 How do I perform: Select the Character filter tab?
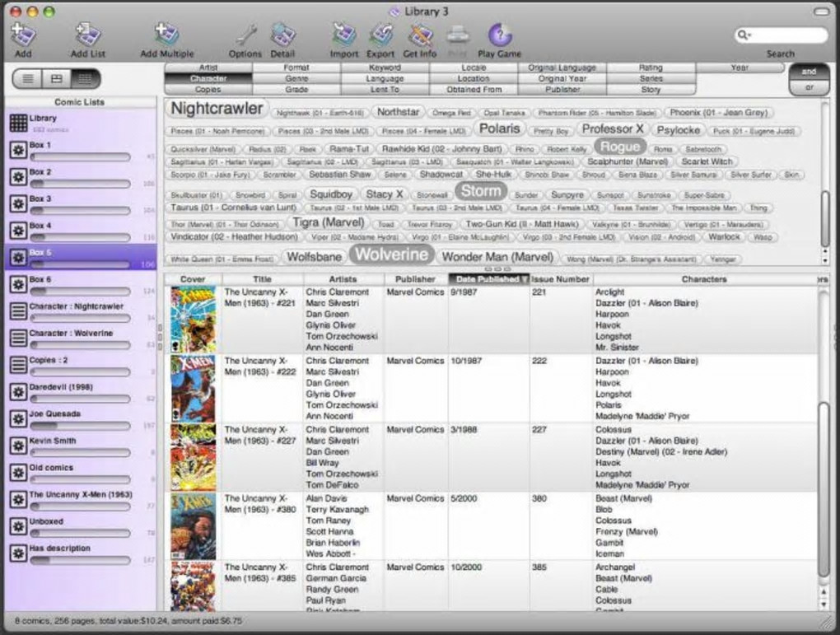pyautogui.click(x=208, y=79)
